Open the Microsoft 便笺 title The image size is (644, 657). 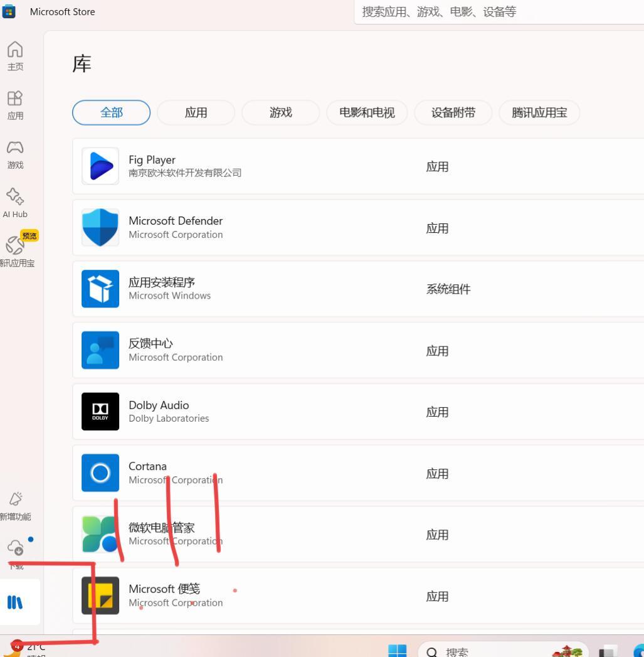pyautogui.click(x=164, y=589)
